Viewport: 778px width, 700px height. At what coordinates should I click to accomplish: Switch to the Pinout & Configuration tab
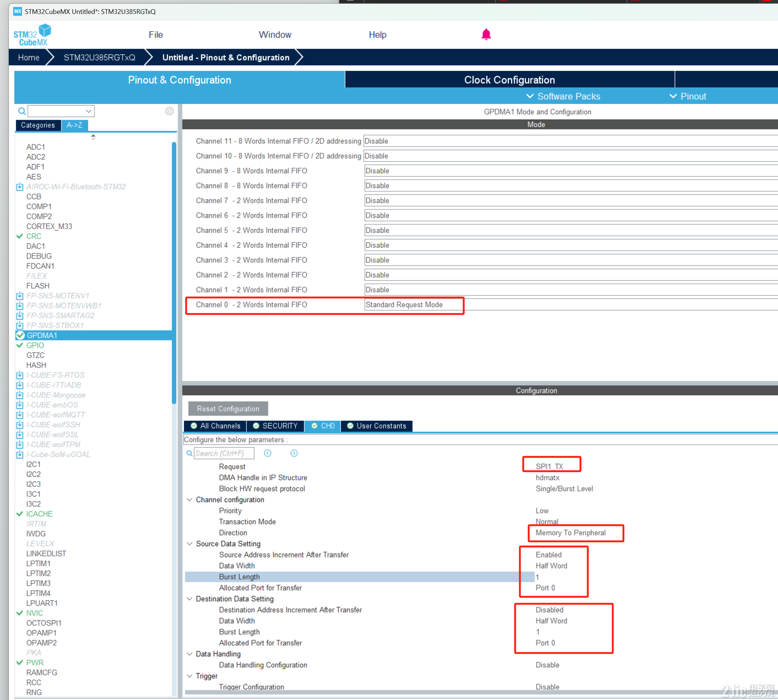(180, 80)
